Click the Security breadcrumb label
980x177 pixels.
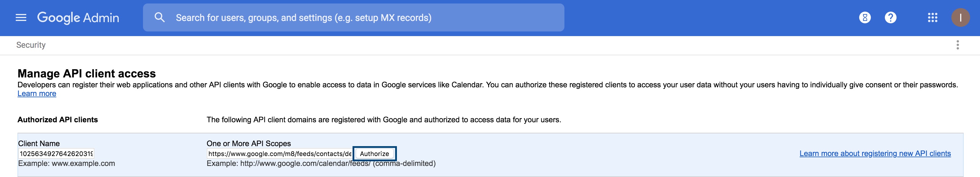click(x=31, y=45)
